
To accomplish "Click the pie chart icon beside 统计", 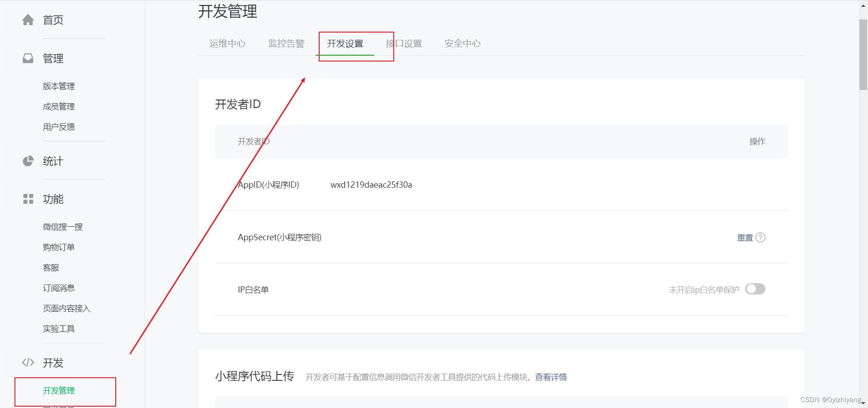I will pyautogui.click(x=28, y=161).
